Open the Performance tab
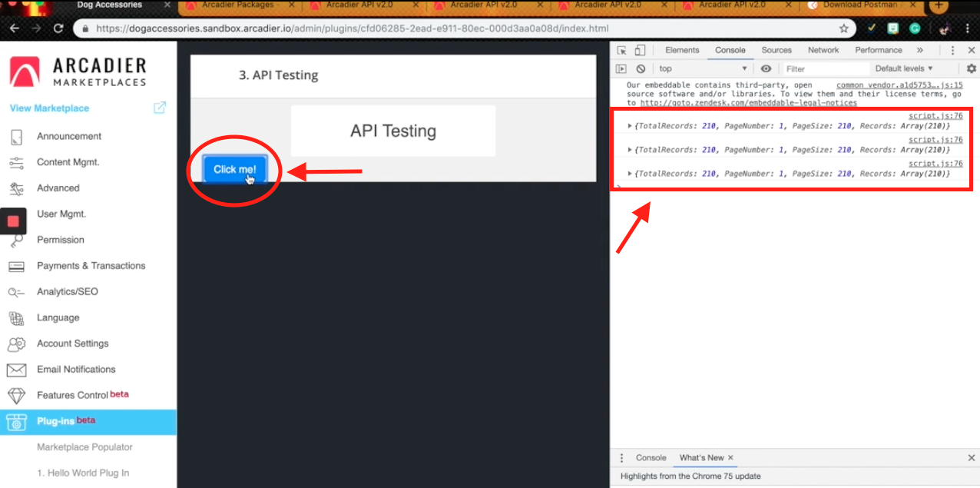980x488 pixels. (879, 50)
